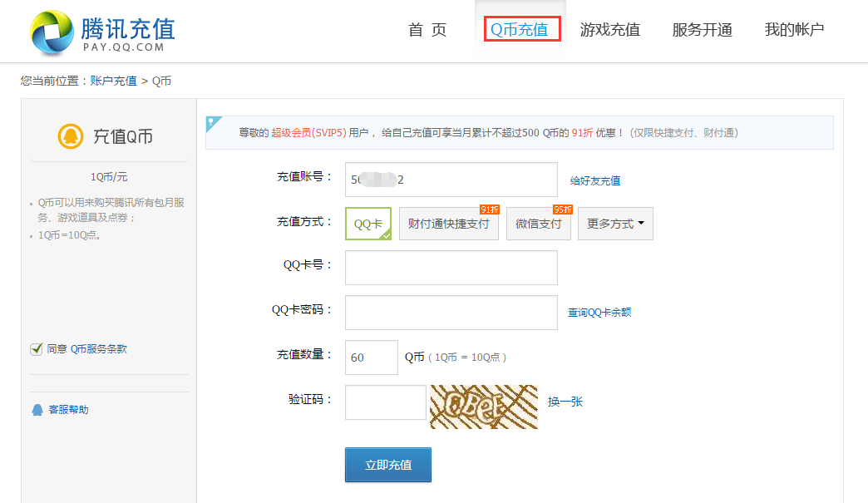Open the 首页 nav tab

(x=427, y=29)
